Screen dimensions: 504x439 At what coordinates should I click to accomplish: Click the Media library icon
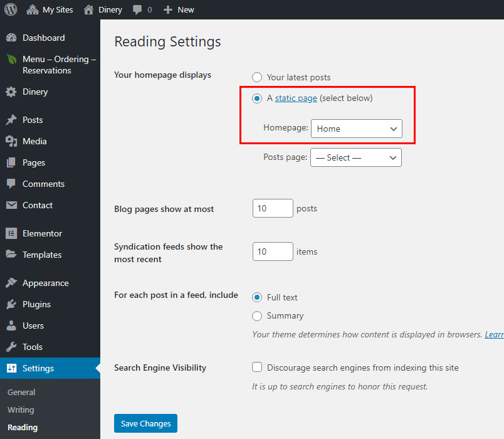point(11,141)
